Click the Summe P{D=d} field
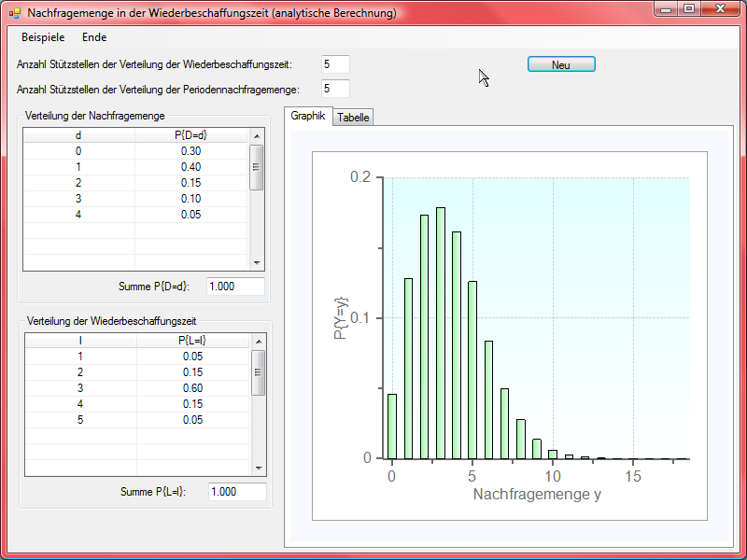The height and width of the screenshot is (560, 747). [235, 287]
